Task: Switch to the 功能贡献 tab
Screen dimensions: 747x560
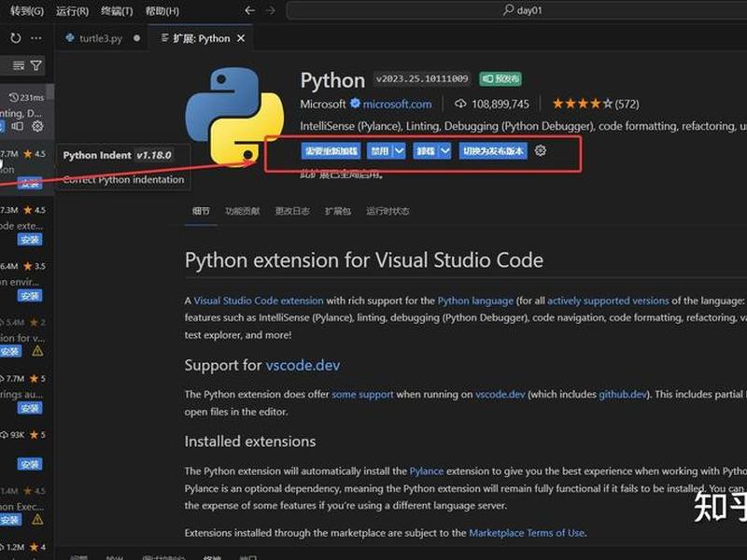Action: click(243, 211)
